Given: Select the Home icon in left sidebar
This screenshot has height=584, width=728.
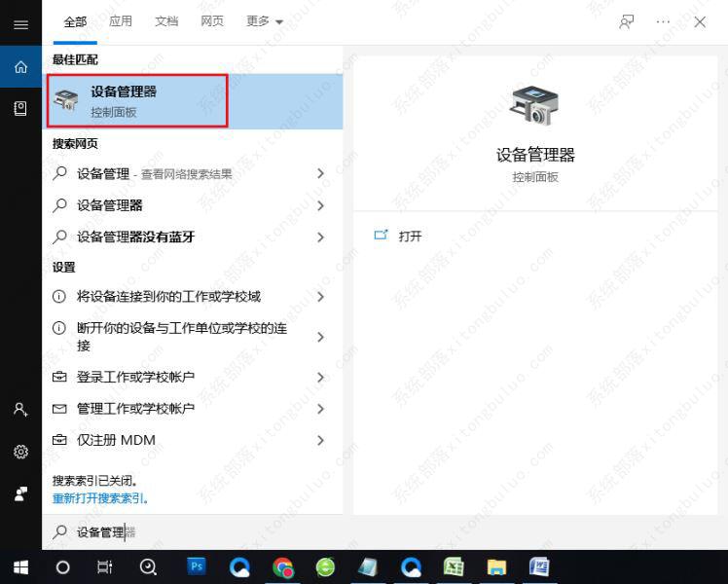Looking at the screenshot, I should coord(20,67).
